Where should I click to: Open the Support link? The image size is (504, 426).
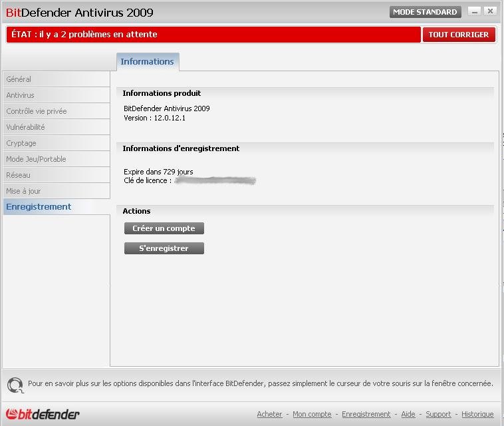438,414
